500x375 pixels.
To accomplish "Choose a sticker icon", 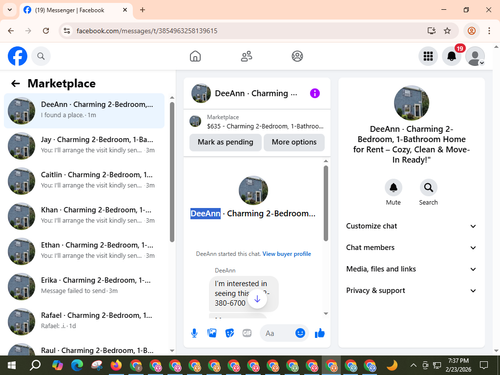I will click(230, 333).
